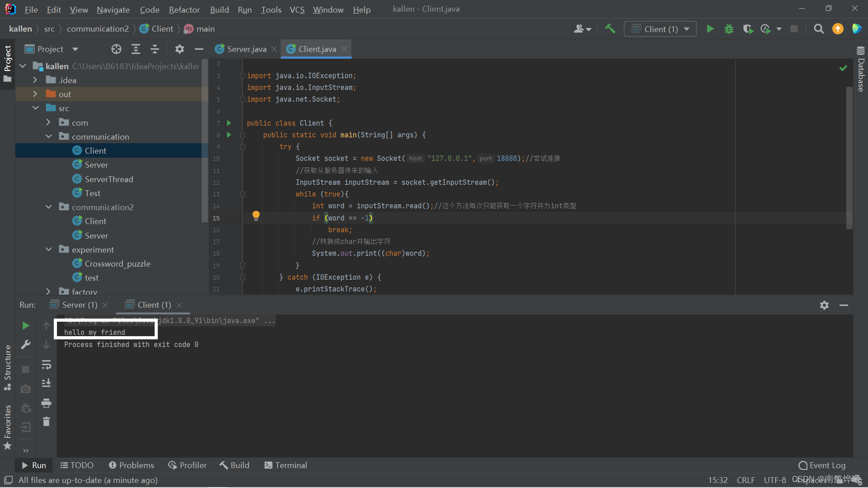Click communication2 breadcrumb in navigation bar
Viewport: 868px width, 488px height.
coord(98,28)
